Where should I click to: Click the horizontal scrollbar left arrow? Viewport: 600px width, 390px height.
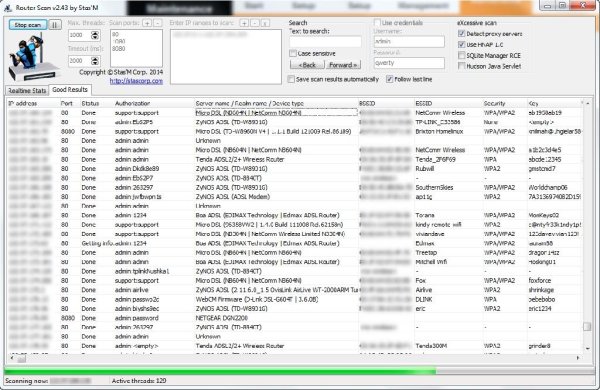tap(11, 358)
